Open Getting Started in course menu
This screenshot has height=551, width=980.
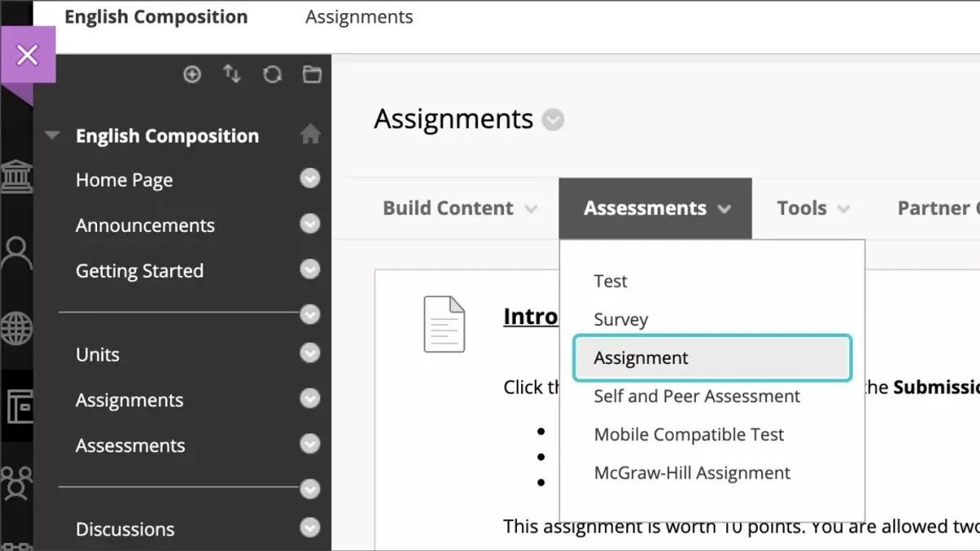click(x=140, y=270)
